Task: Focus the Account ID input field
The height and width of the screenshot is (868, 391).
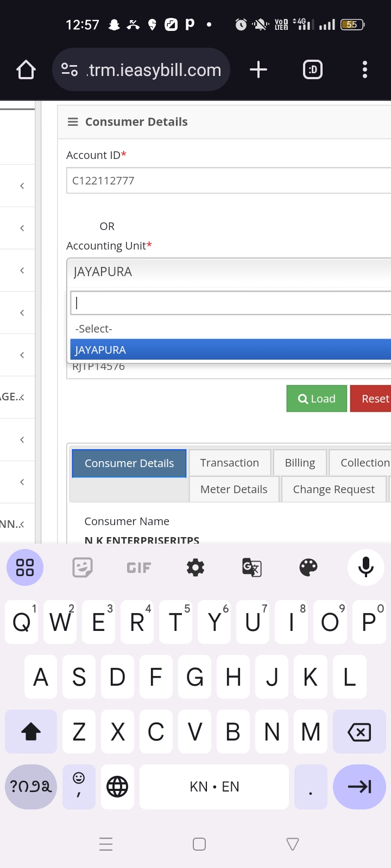Action: click(x=229, y=181)
